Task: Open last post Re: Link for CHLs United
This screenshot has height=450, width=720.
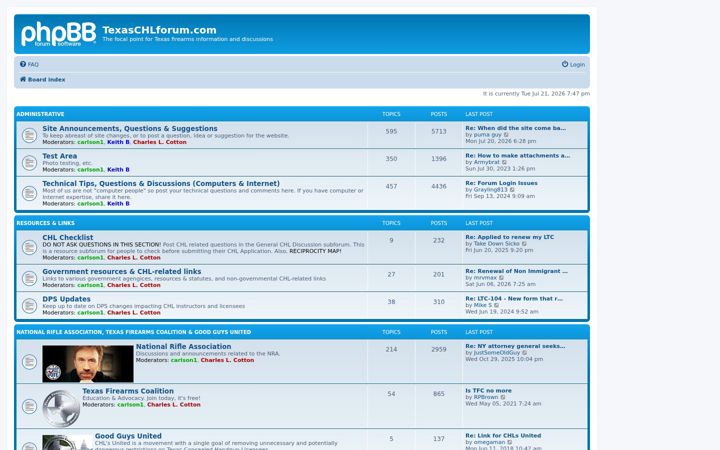Action: point(503,435)
